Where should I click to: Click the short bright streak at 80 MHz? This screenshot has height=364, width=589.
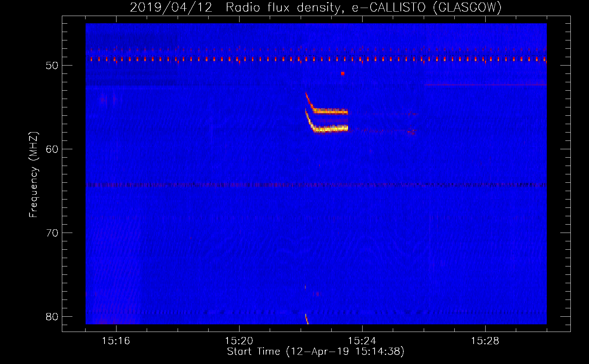pos(307,319)
